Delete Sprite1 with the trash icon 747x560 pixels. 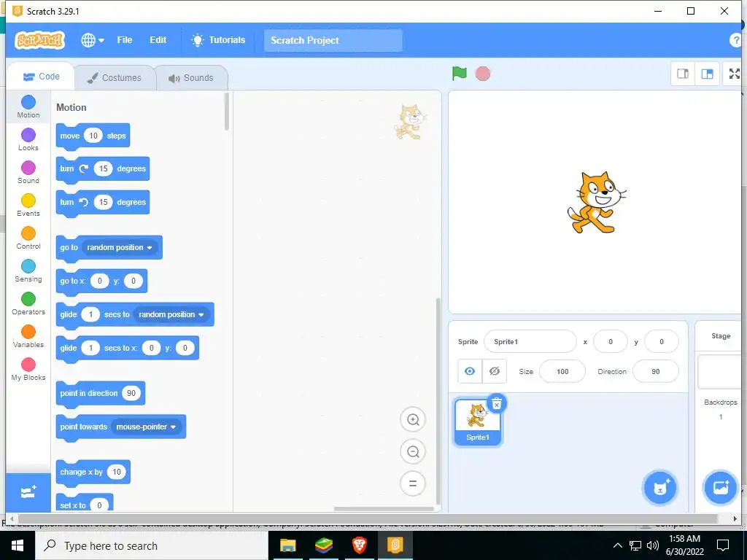coord(496,404)
